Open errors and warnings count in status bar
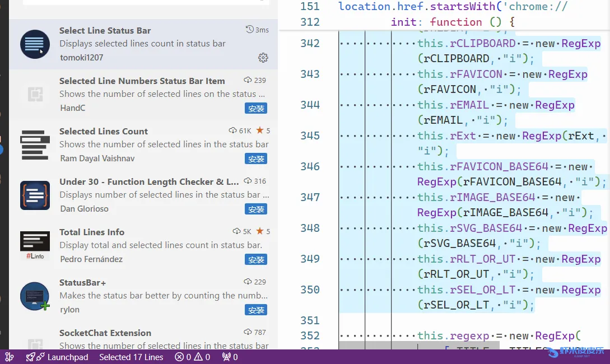The width and height of the screenshot is (610, 364). tap(192, 357)
